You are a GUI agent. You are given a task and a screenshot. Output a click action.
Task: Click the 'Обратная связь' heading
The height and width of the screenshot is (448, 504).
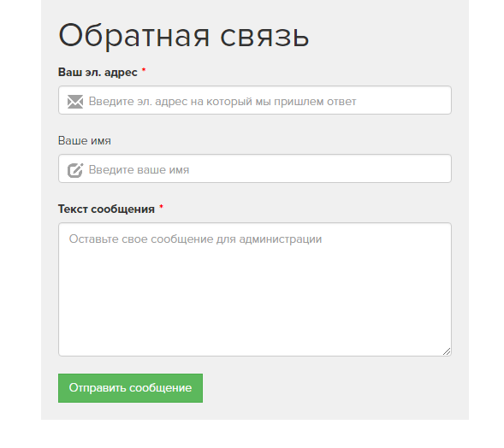tap(183, 36)
